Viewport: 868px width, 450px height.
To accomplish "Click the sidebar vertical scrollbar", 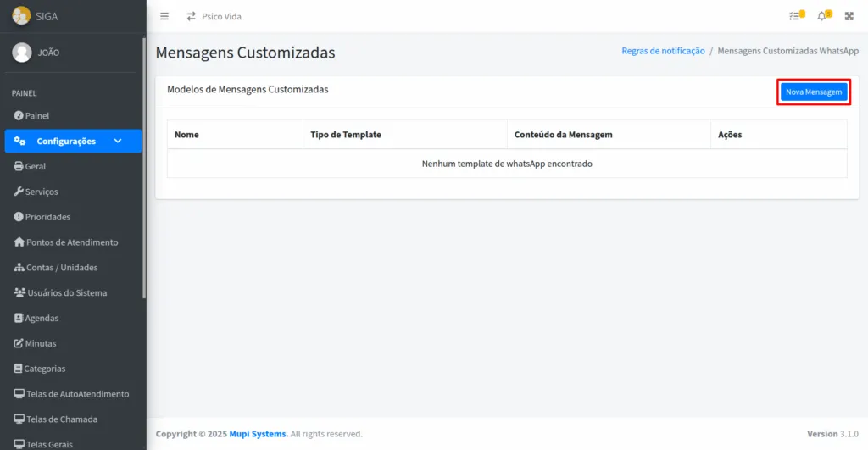I will pos(144,169).
